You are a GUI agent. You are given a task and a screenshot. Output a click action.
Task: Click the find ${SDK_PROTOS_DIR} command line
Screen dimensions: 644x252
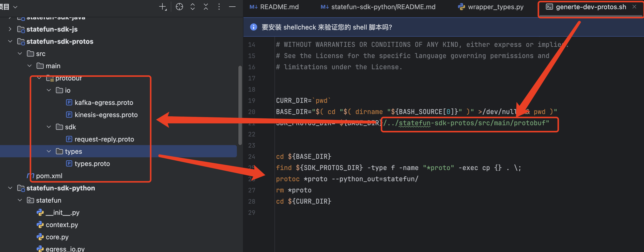(x=398, y=168)
